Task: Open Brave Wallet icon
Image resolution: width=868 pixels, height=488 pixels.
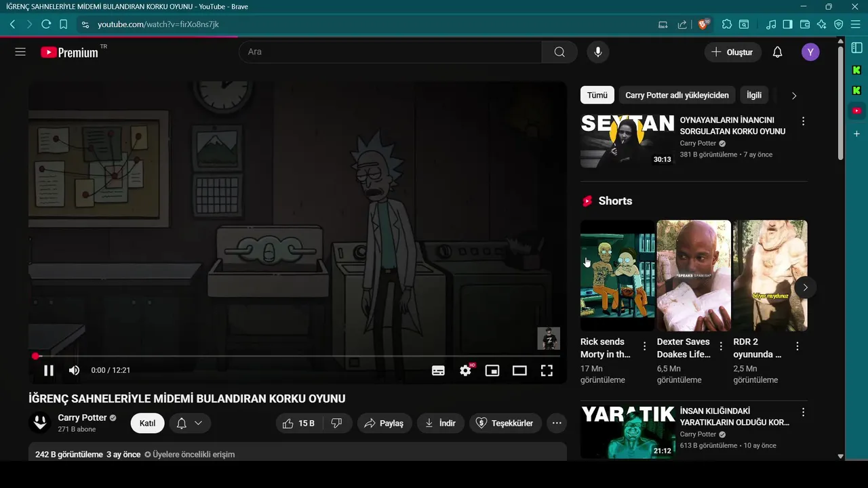Action: (x=805, y=24)
